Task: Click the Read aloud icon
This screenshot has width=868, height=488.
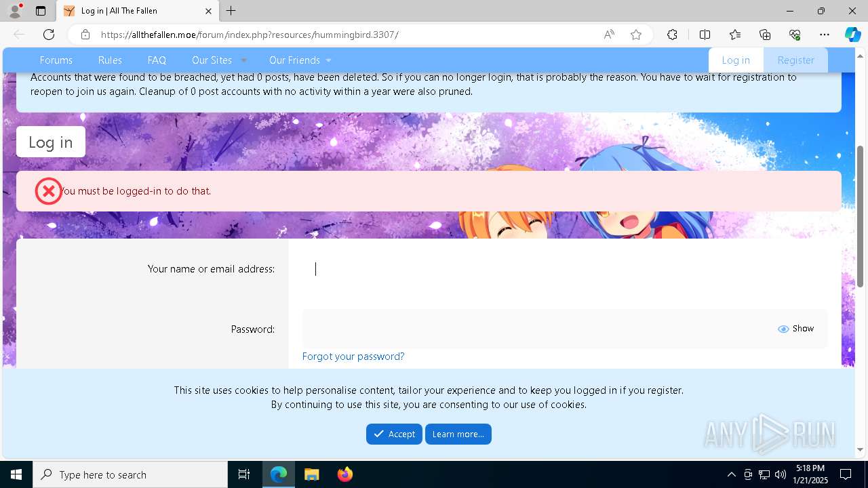Action: 609,35
